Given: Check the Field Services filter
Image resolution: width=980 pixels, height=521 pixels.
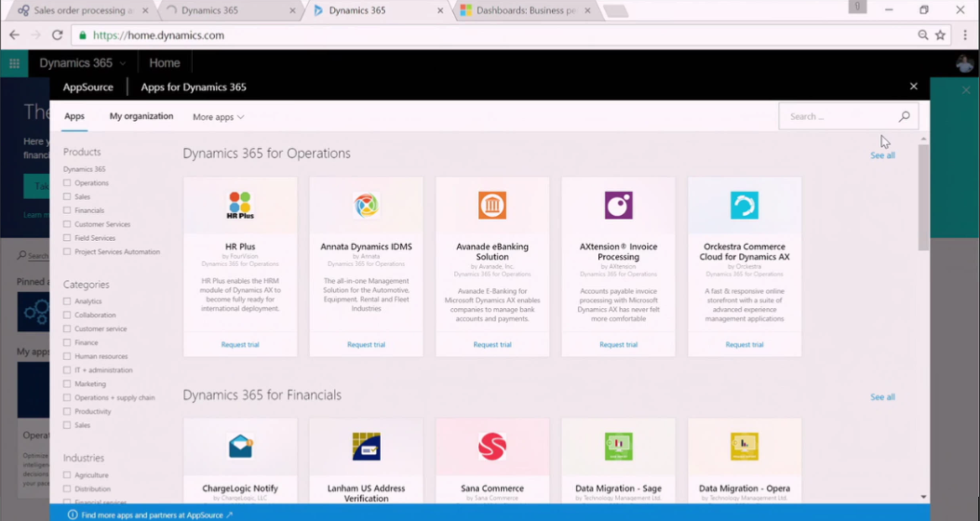Looking at the screenshot, I should (67, 238).
